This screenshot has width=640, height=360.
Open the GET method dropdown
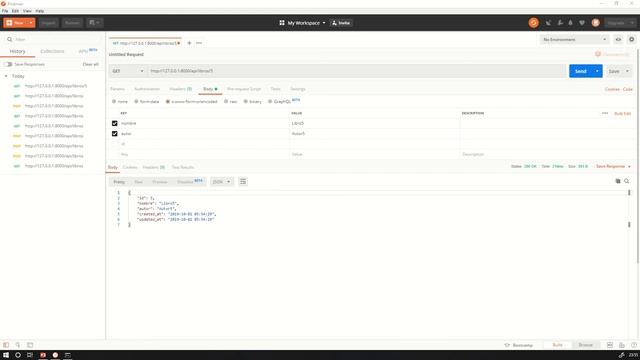pyautogui.click(x=128, y=71)
